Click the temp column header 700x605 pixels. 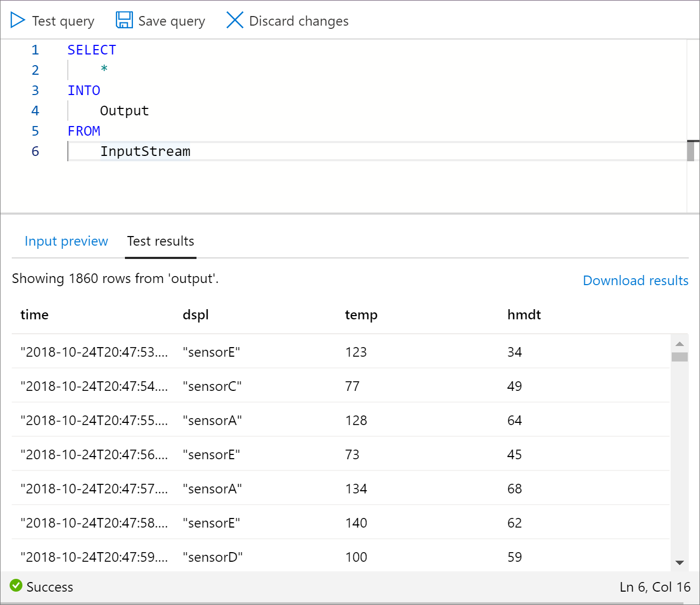[361, 315]
